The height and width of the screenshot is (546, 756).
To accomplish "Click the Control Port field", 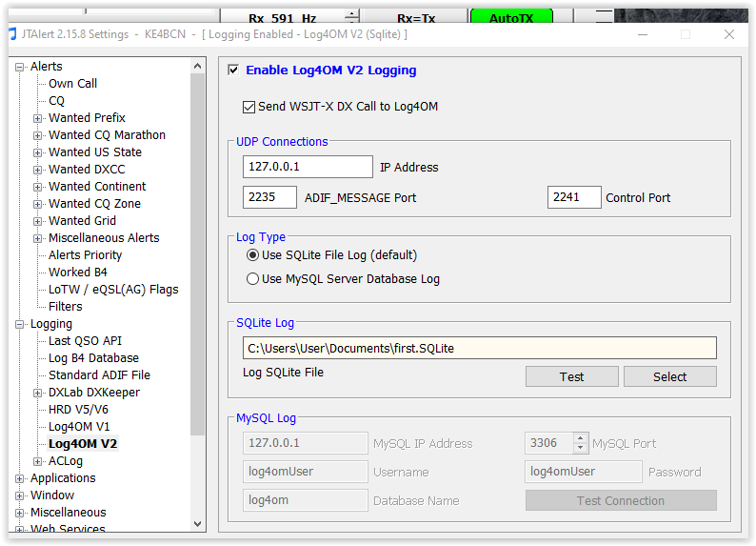I will pyautogui.click(x=574, y=197).
